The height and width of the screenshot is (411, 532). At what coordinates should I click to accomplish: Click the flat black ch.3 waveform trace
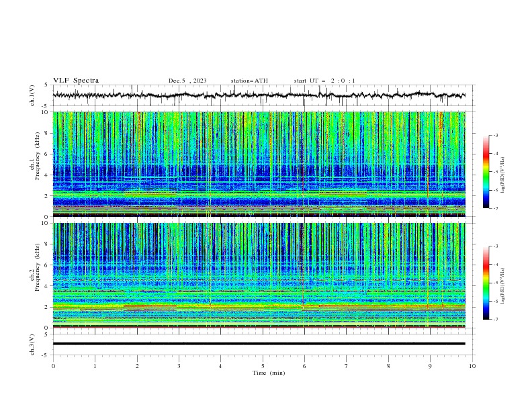[259, 344]
